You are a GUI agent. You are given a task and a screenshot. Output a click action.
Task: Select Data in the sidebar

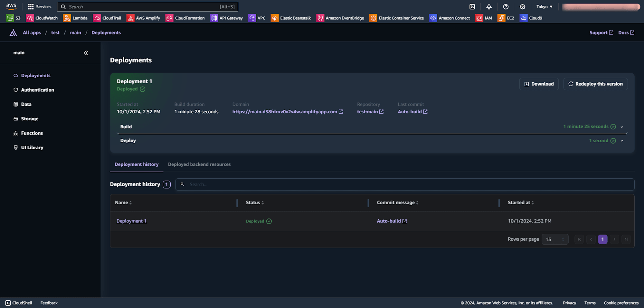coord(22,104)
